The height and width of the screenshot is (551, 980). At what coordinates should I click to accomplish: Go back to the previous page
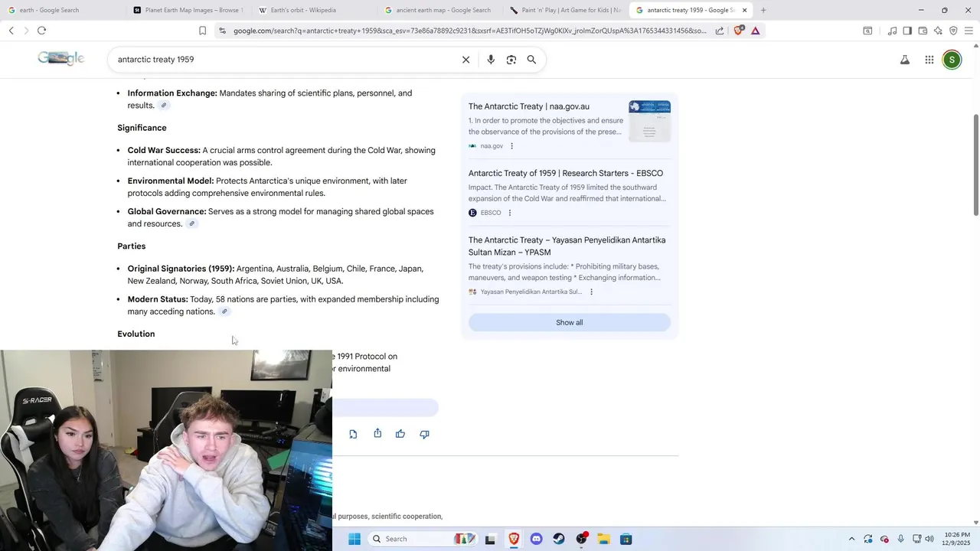click(x=11, y=31)
